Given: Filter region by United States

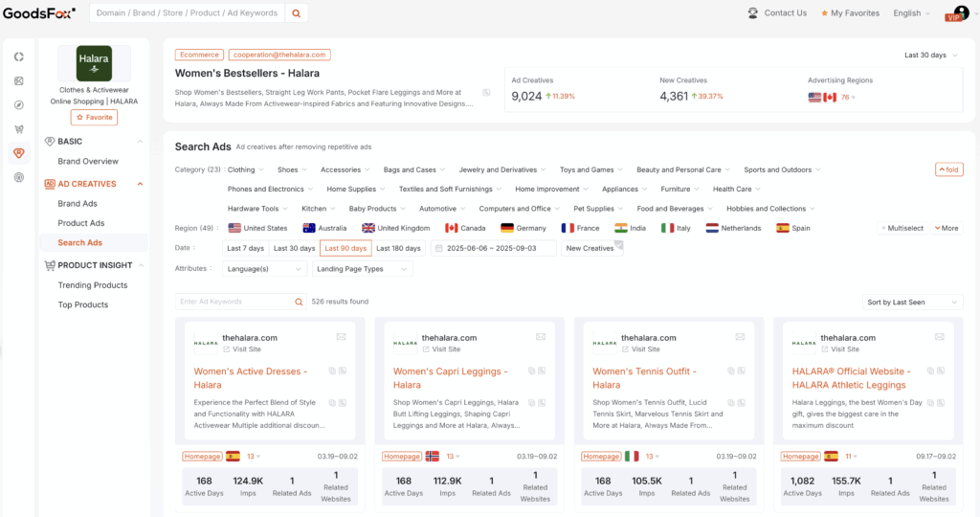Looking at the screenshot, I should tap(257, 228).
